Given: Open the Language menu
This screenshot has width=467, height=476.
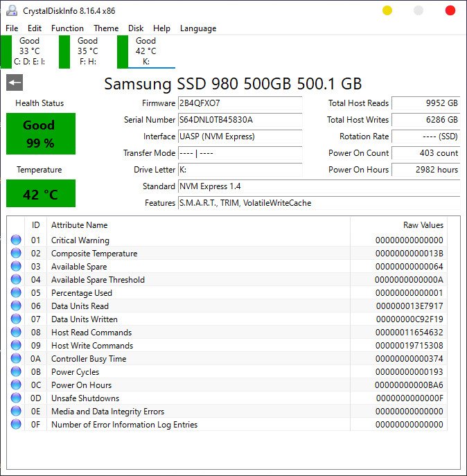Looking at the screenshot, I should [x=198, y=28].
